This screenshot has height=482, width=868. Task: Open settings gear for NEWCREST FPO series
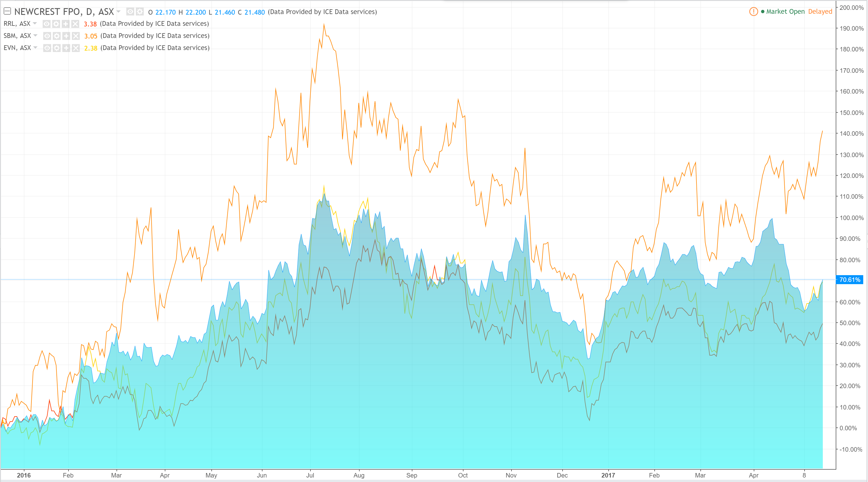140,12
